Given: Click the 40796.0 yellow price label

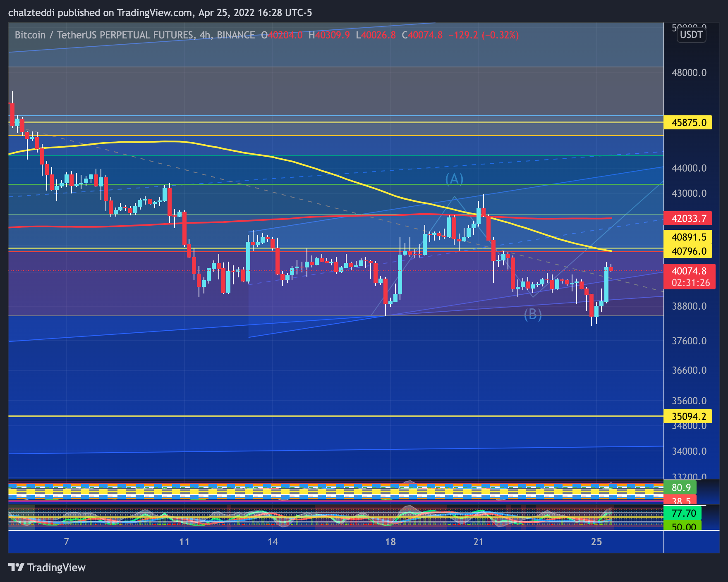Looking at the screenshot, I should tap(688, 251).
